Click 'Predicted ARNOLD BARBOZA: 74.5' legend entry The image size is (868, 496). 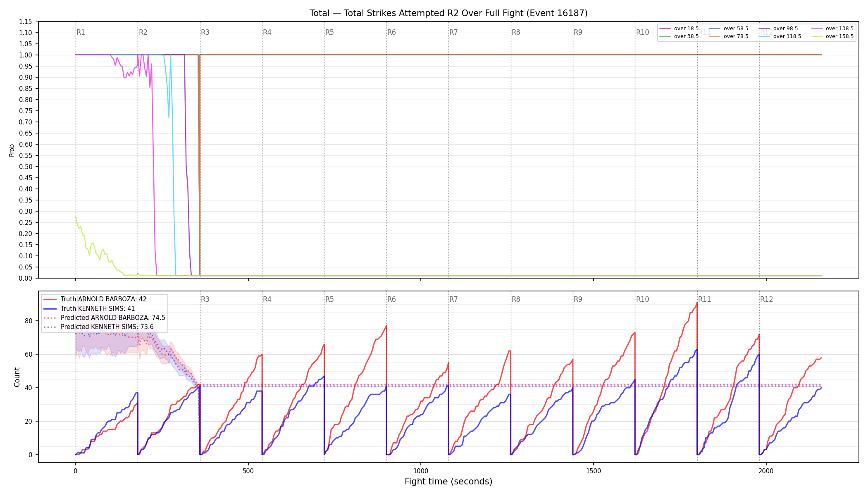click(x=104, y=318)
